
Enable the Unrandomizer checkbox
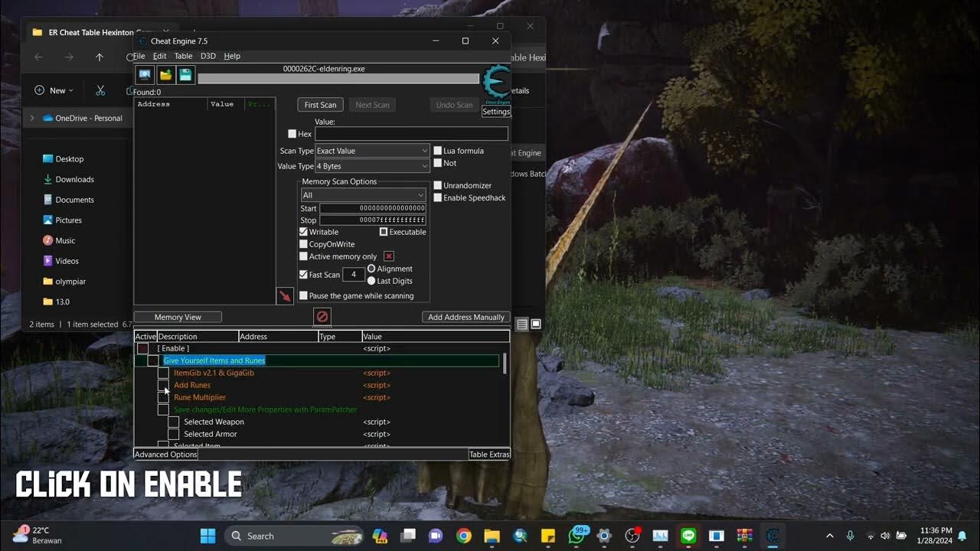tap(438, 185)
